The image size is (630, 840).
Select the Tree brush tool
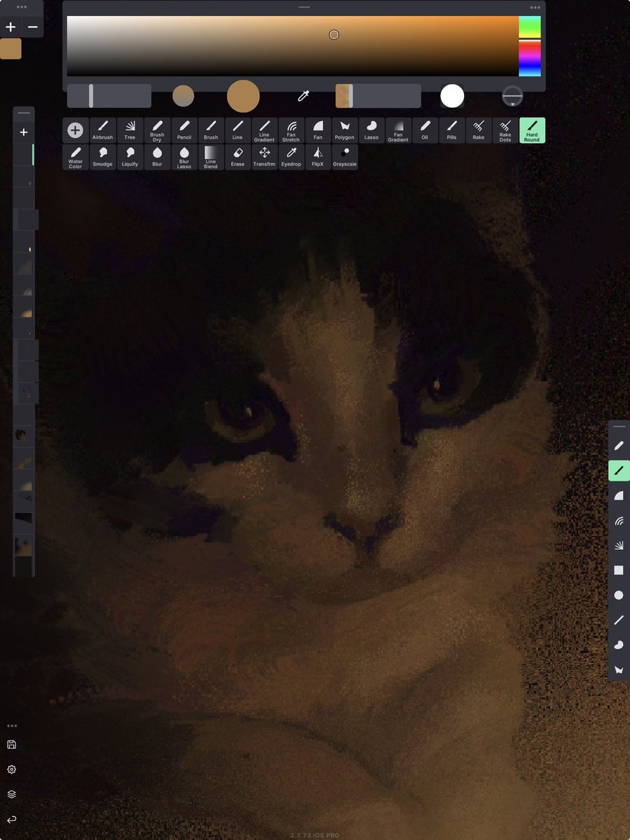pyautogui.click(x=130, y=130)
